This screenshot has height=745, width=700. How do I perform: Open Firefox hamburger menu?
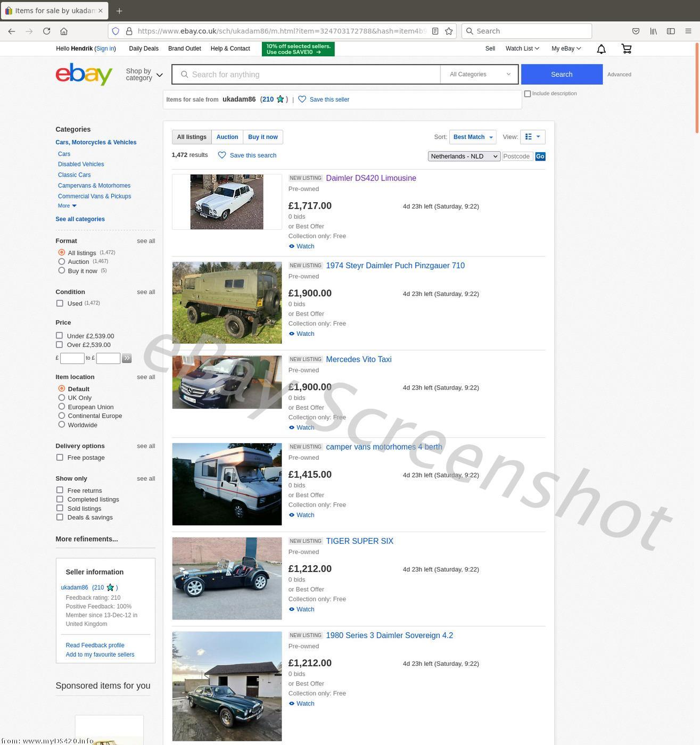(688, 31)
